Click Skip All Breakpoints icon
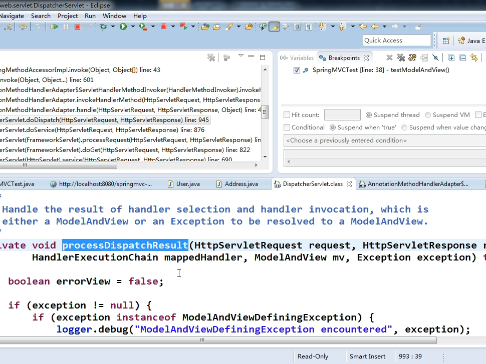Screen dimensions: 486x364 [435, 58]
